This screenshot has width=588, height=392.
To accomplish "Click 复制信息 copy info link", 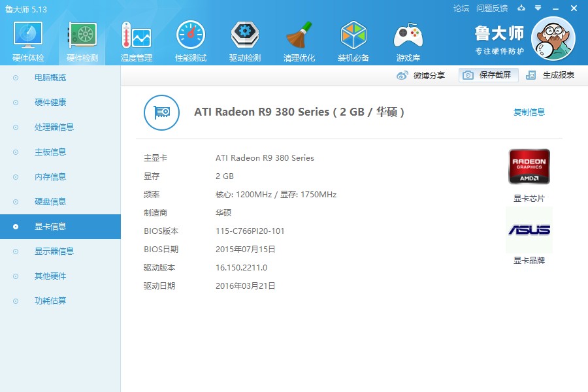I will tap(529, 112).
